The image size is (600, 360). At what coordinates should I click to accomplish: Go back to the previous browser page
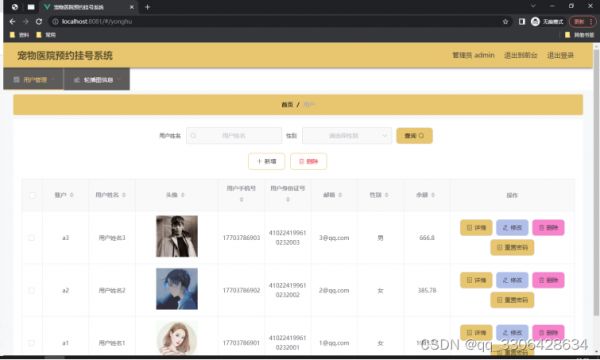(12, 21)
